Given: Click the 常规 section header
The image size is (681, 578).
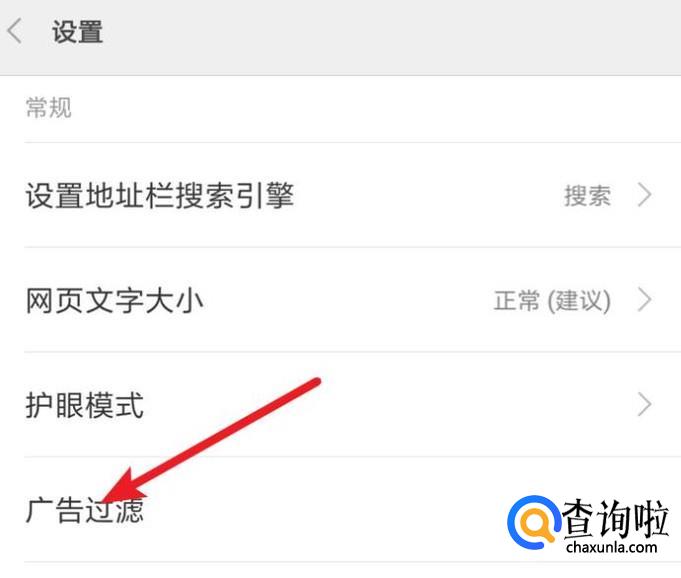Looking at the screenshot, I should 48,107.
